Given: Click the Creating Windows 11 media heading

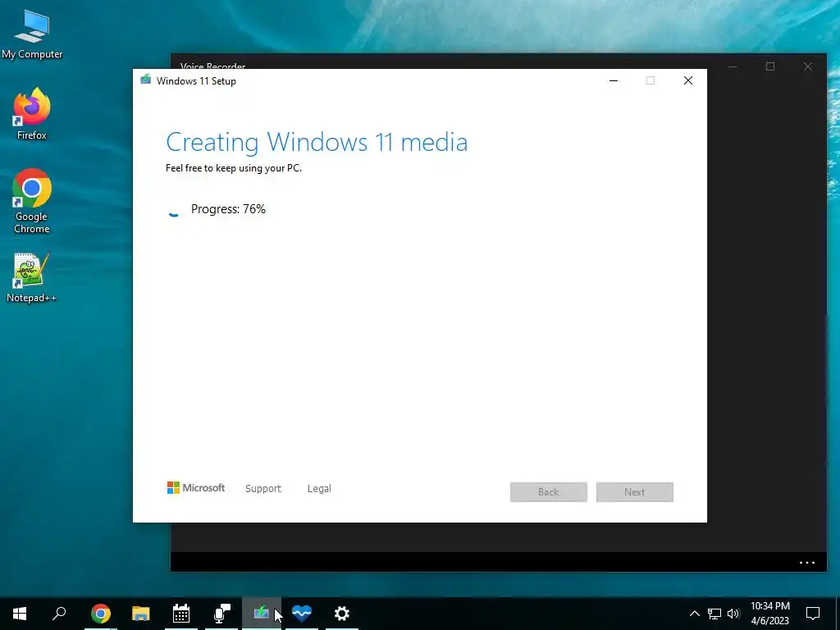Looking at the screenshot, I should 317,142.
